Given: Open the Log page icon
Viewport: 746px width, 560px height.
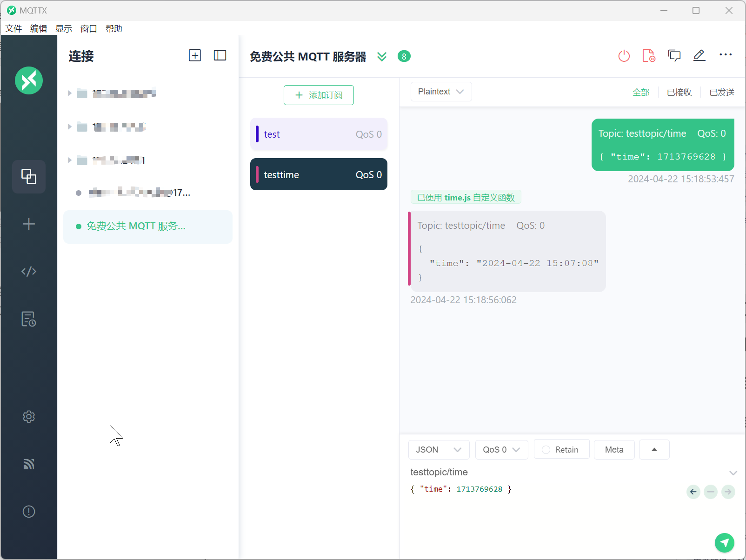Looking at the screenshot, I should [x=29, y=319].
